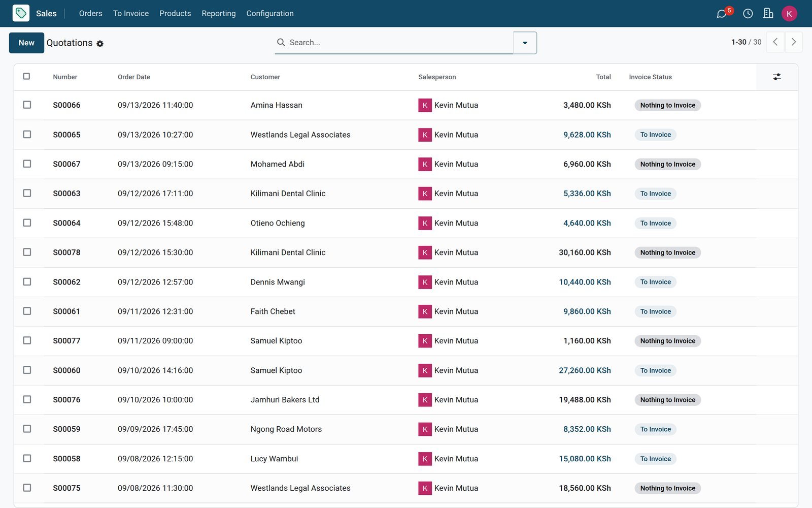Viewport: 812px width, 508px height.
Task: Click the New quotation button
Action: 26,43
